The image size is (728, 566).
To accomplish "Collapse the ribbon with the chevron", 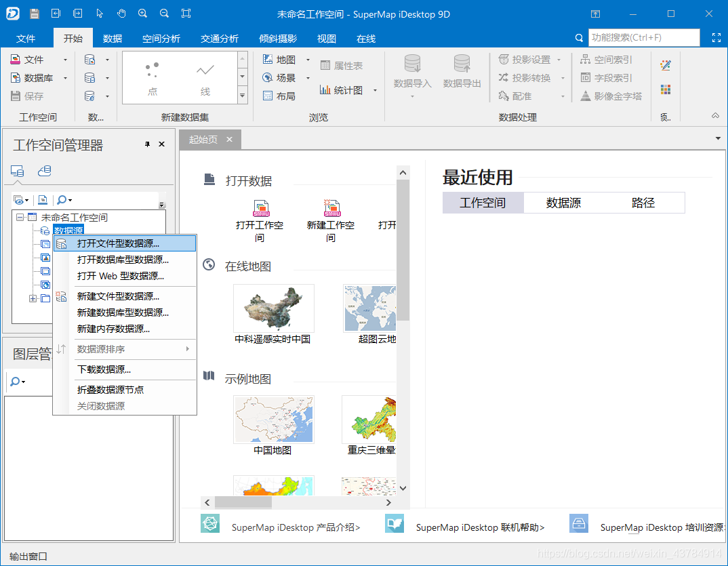I will tap(716, 116).
